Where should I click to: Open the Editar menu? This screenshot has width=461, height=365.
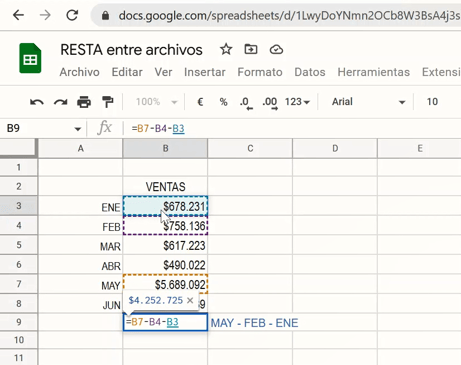coord(127,72)
